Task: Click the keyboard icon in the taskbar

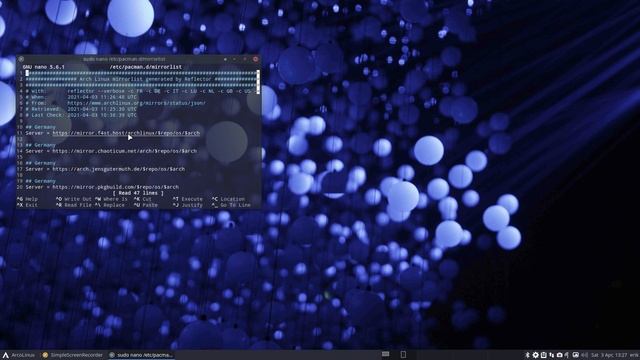Action: (385, 354)
